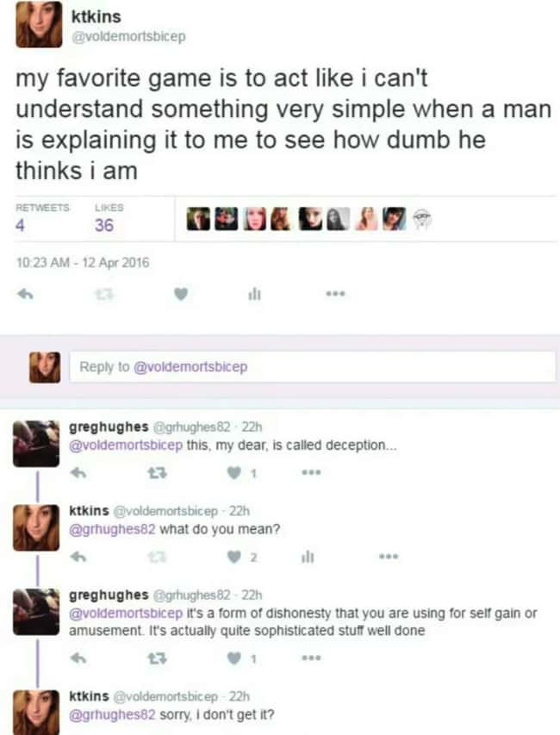Open greghughes' avatar on the first reply

(x=36, y=444)
